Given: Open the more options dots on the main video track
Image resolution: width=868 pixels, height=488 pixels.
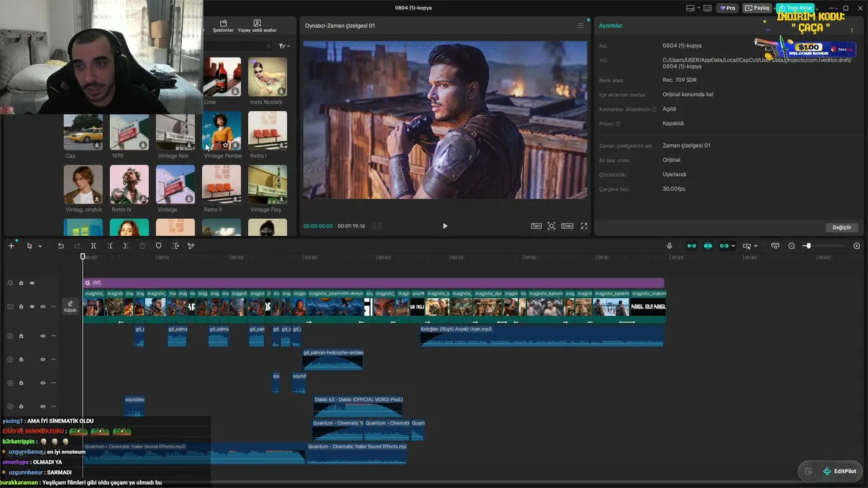Looking at the screenshot, I should (x=54, y=307).
